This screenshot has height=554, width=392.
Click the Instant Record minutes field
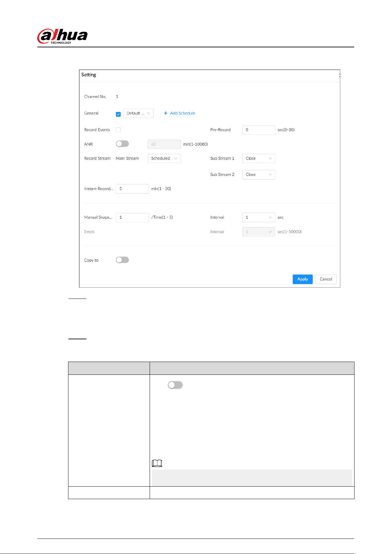point(132,189)
